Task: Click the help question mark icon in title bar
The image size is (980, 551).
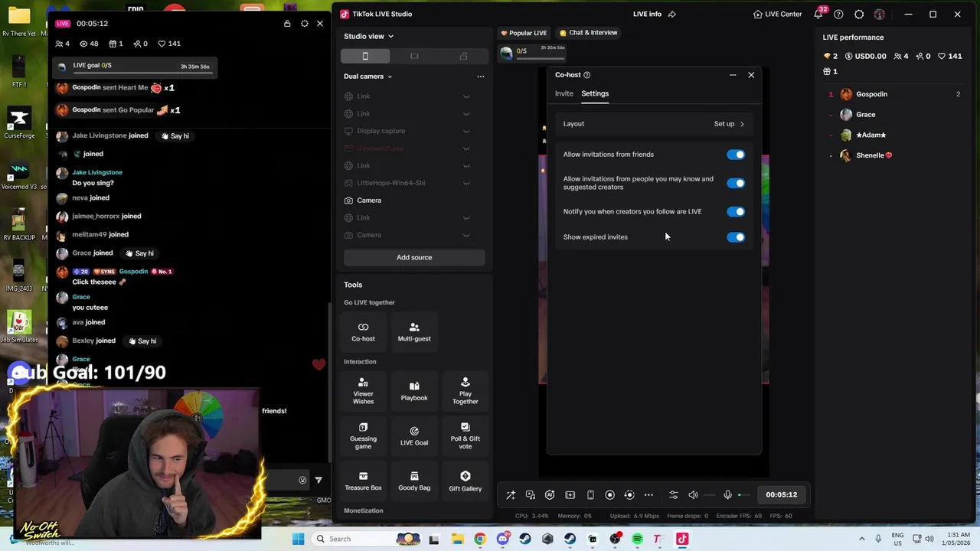Action: pos(838,15)
